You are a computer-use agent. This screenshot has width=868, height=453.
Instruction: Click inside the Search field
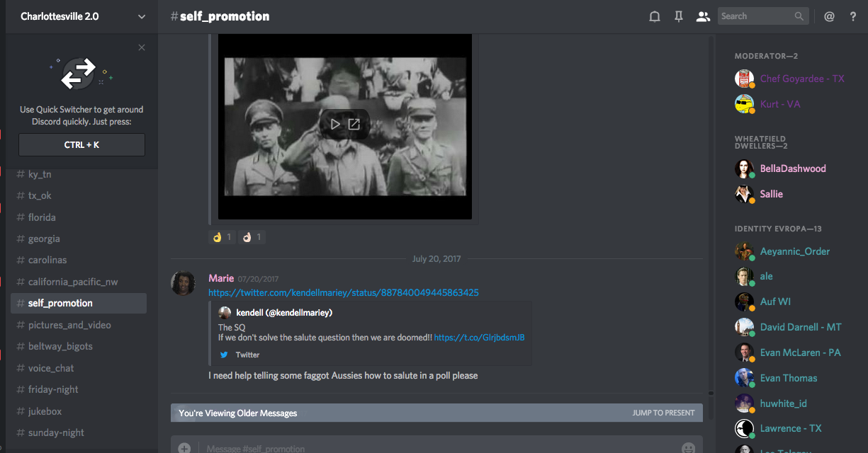tap(755, 16)
